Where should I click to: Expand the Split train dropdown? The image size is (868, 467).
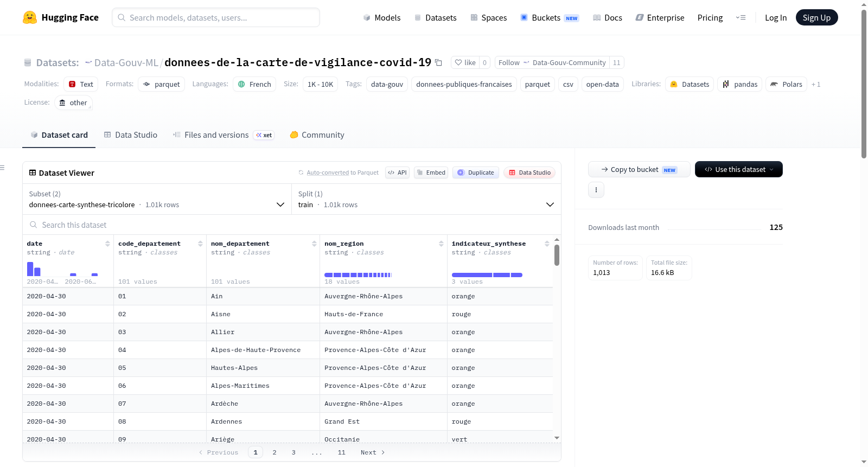(426, 199)
